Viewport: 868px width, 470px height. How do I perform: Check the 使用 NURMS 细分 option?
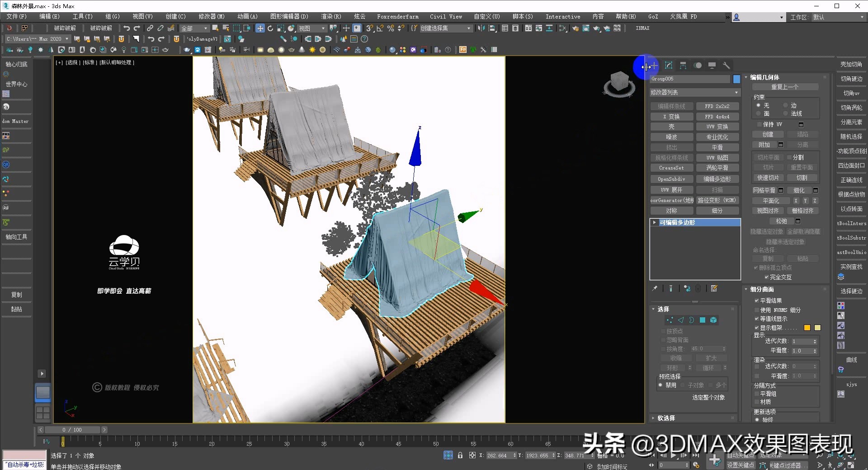pos(758,310)
